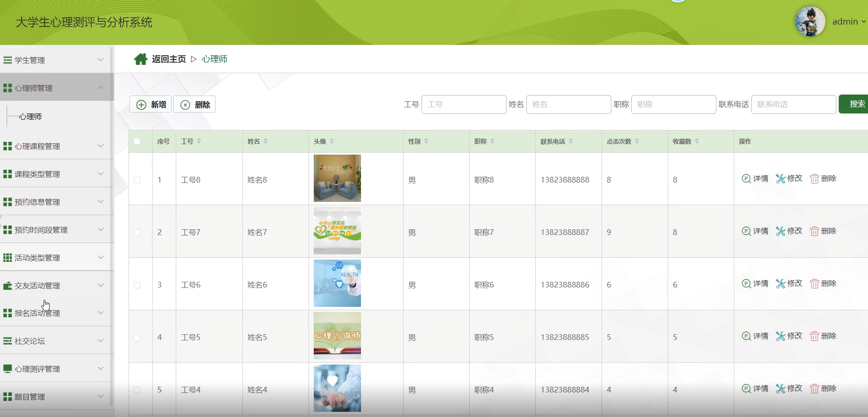The width and height of the screenshot is (868, 417).
Task: Sort by 头像 column arrows
Action: pyautogui.click(x=332, y=141)
